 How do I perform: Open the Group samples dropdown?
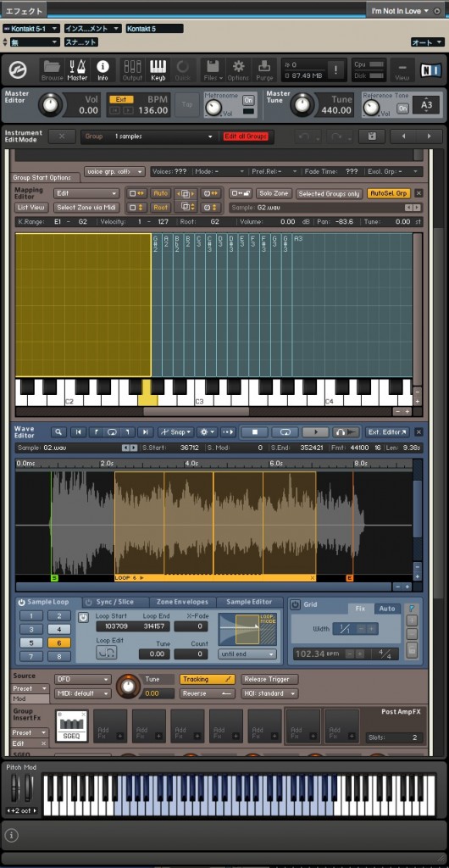point(149,136)
